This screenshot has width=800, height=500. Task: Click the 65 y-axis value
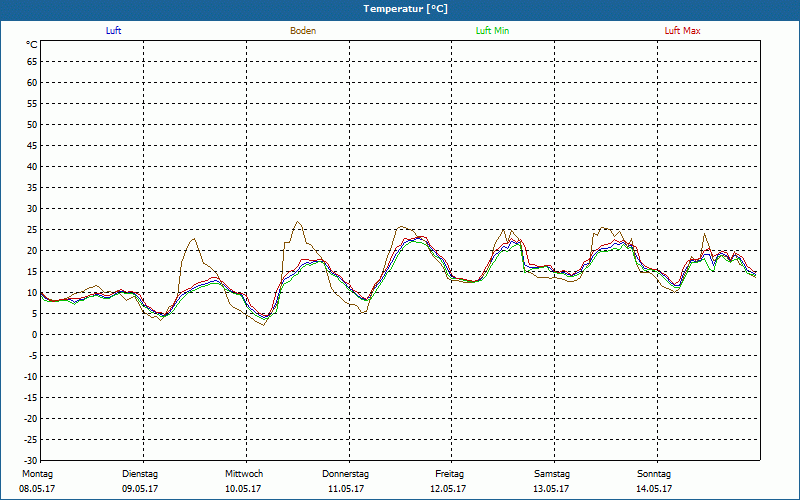pyautogui.click(x=32, y=62)
